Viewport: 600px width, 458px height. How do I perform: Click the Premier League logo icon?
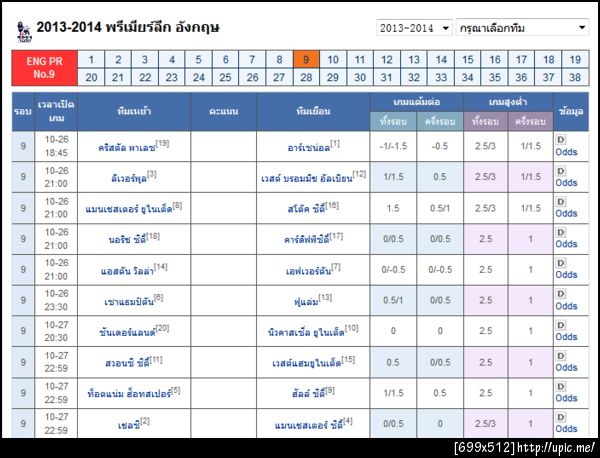(24, 32)
